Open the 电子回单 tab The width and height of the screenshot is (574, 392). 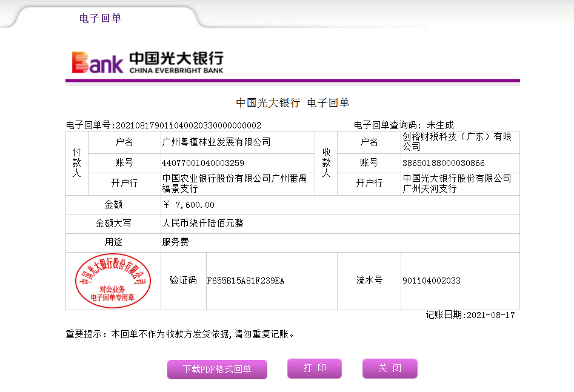pyautogui.click(x=100, y=18)
